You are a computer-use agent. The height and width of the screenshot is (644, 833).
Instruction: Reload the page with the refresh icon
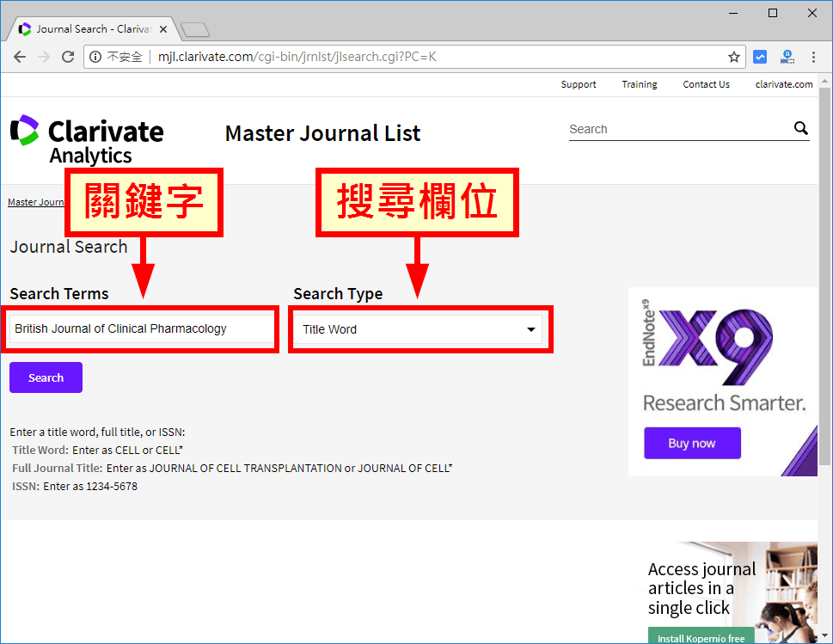click(68, 57)
